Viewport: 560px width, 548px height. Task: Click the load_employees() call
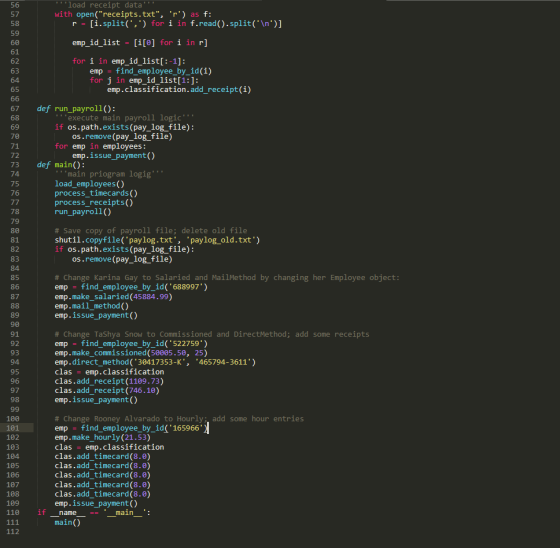pyautogui.click(x=89, y=184)
